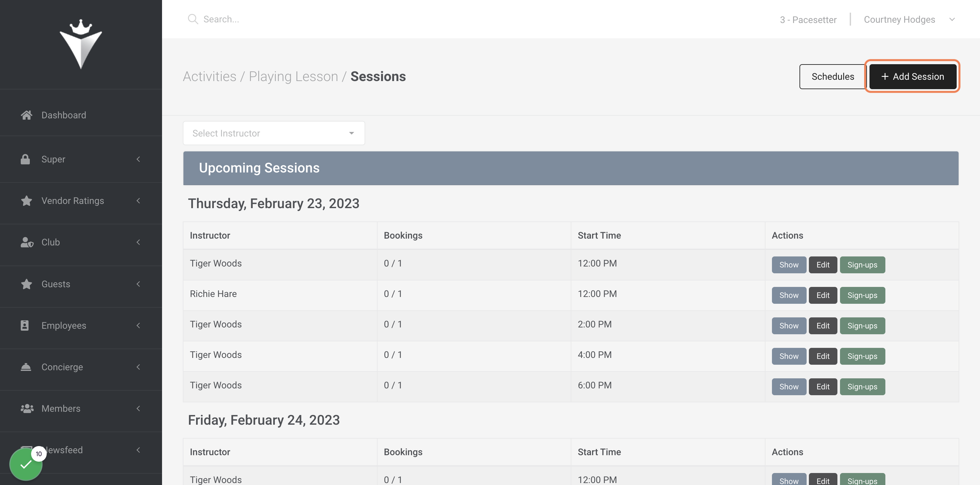The width and height of the screenshot is (980, 485).
Task: Click the Vendor Ratings star icon
Action: pyautogui.click(x=26, y=201)
